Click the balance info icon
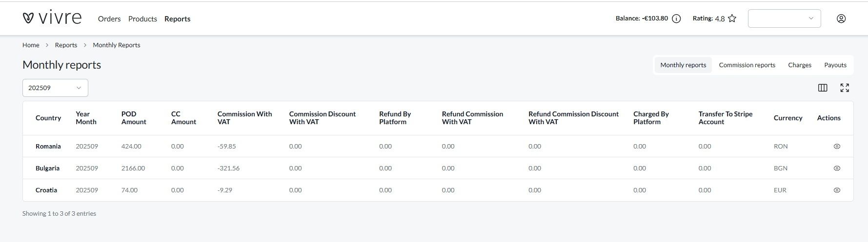Screen dimensions: 868x242 click(676, 19)
